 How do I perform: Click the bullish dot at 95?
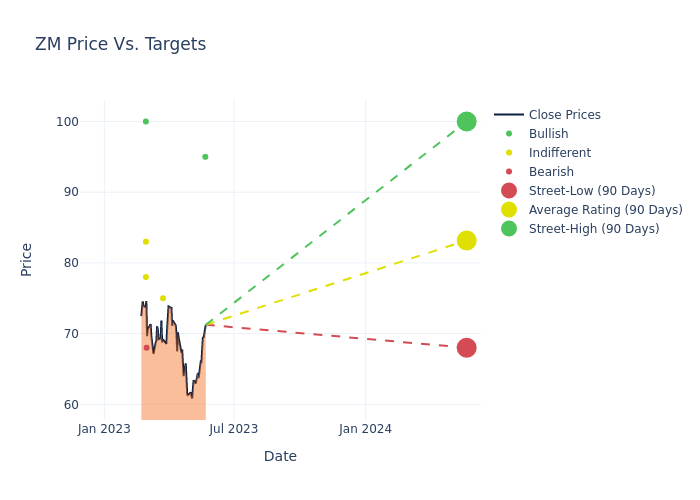(205, 157)
